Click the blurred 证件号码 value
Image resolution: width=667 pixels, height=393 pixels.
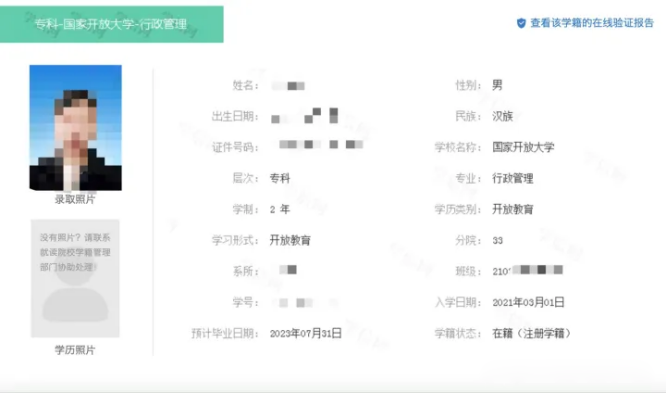tap(321, 145)
